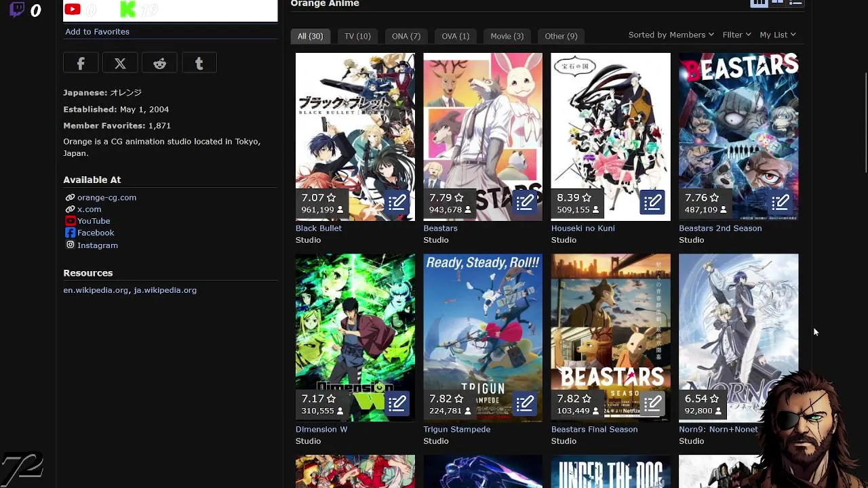Click the 8.39 score on Houseki no Kuni

[574, 197]
